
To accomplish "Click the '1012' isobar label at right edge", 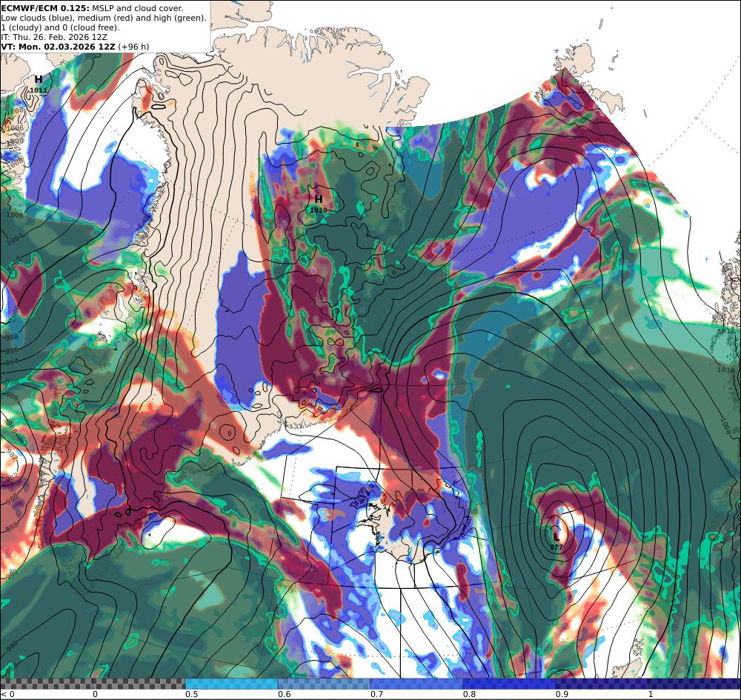I will pyautogui.click(x=725, y=332).
